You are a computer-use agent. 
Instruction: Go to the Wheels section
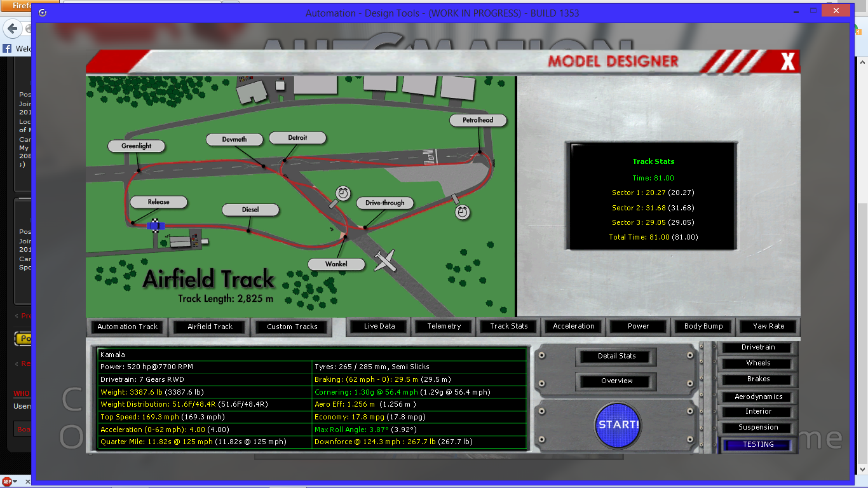click(x=758, y=363)
